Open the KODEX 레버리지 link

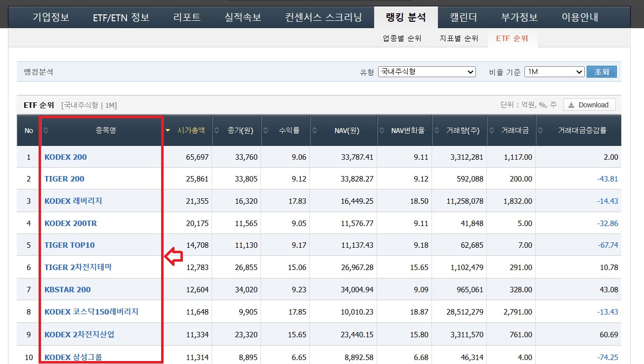tap(73, 201)
